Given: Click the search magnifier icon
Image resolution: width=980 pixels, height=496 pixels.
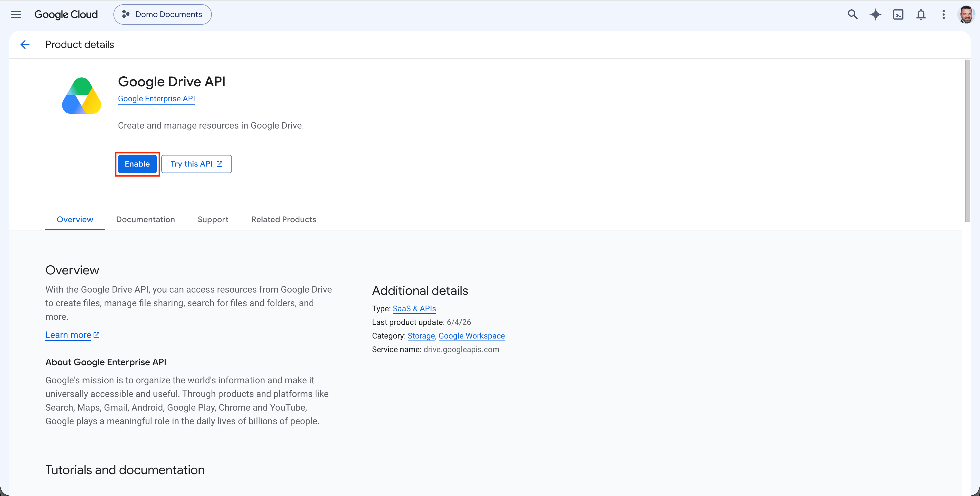Looking at the screenshot, I should pos(853,14).
